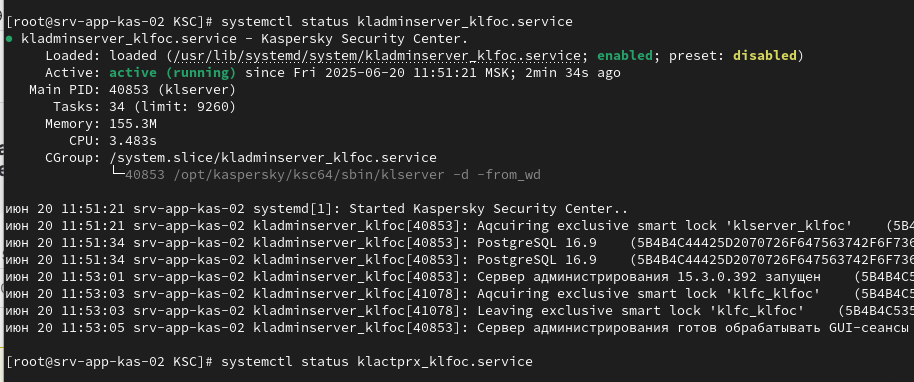Click the 'Started Kaspersky Security Center' log line
This screenshot has width=914, height=382.
(317, 209)
